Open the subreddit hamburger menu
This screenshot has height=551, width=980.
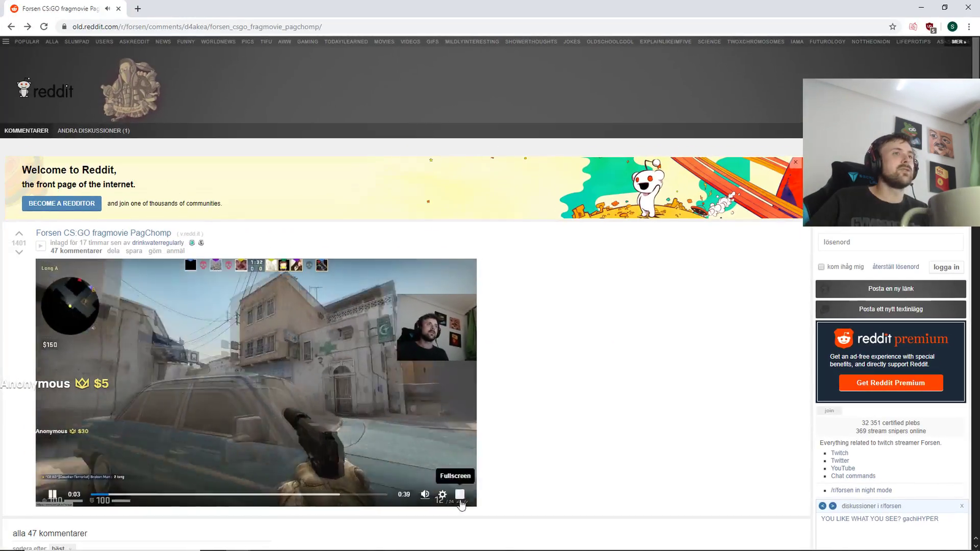(x=6, y=42)
